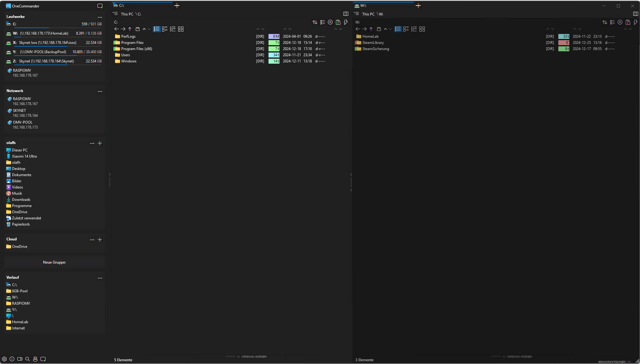The image size is (640, 364).
Task: Switch W: pane to details tiles view
Action: tap(406, 29)
